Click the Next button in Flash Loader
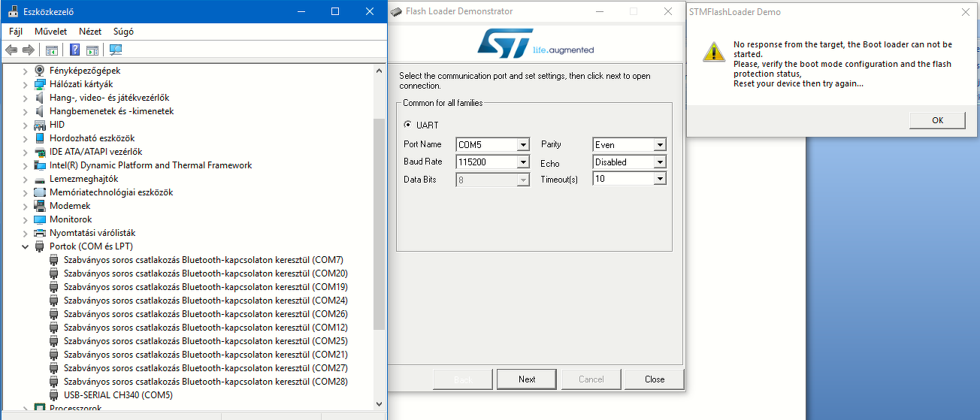 coord(527,379)
